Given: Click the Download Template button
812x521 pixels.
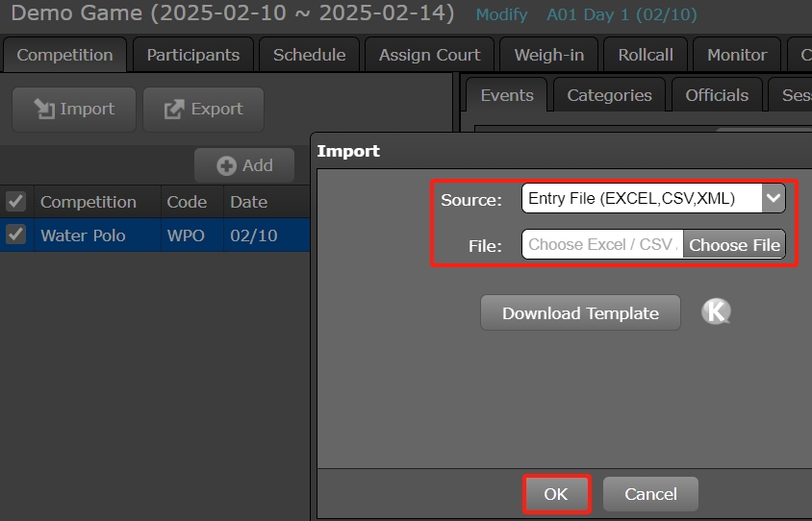Looking at the screenshot, I should pyautogui.click(x=580, y=313).
